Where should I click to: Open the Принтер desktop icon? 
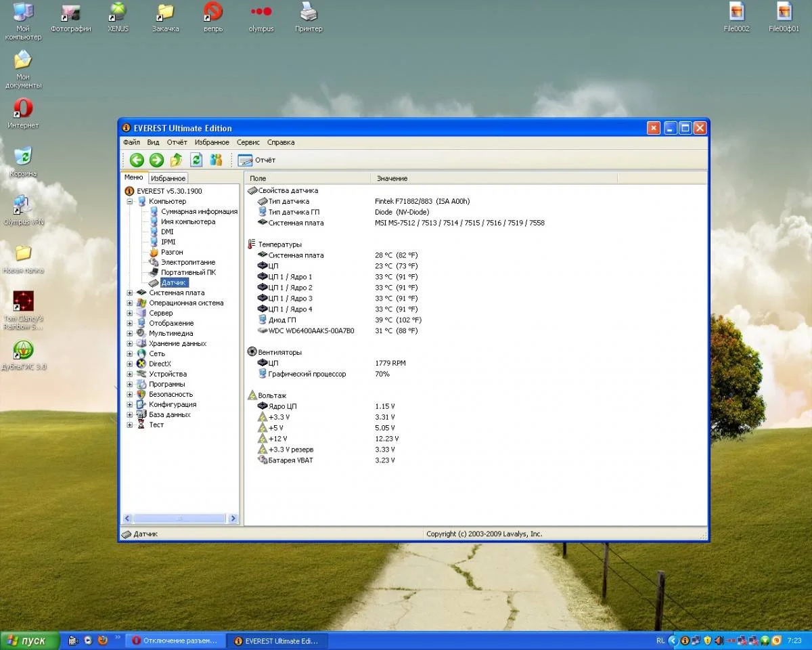[309, 12]
